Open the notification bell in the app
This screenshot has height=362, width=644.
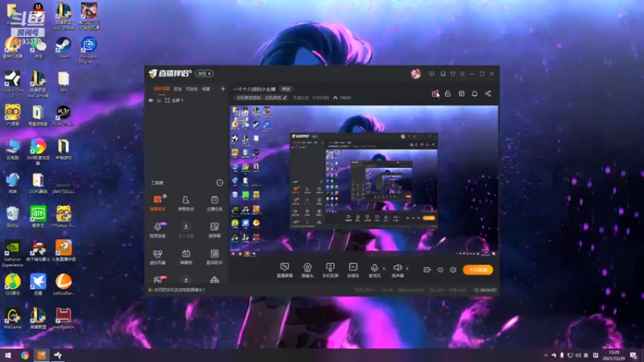[x=474, y=93]
